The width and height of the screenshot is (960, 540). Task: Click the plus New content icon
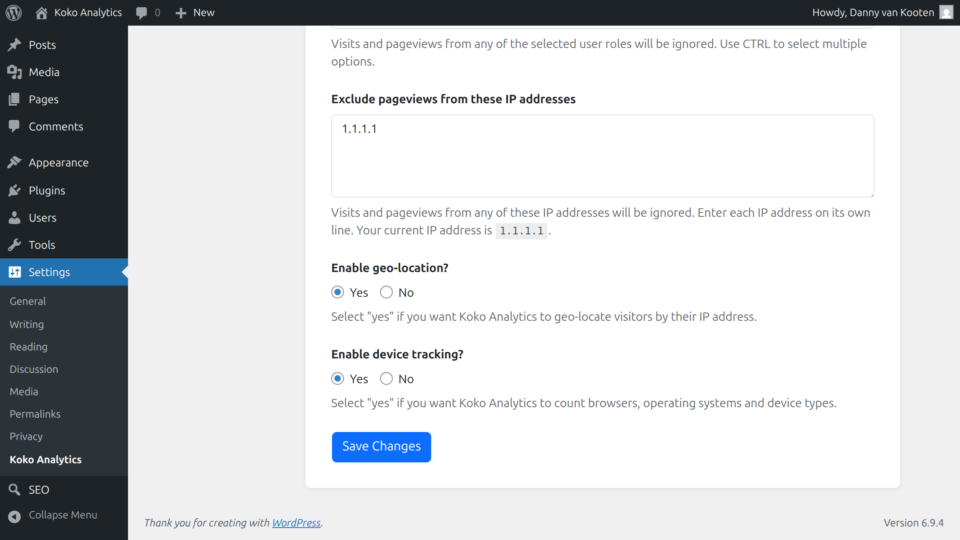pos(181,13)
